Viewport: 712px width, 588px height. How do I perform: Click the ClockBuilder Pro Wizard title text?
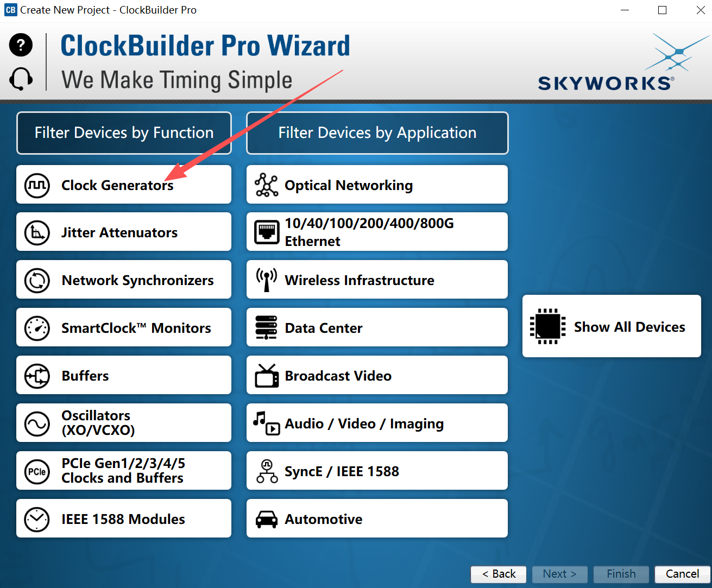pyautogui.click(x=205, y=46)
